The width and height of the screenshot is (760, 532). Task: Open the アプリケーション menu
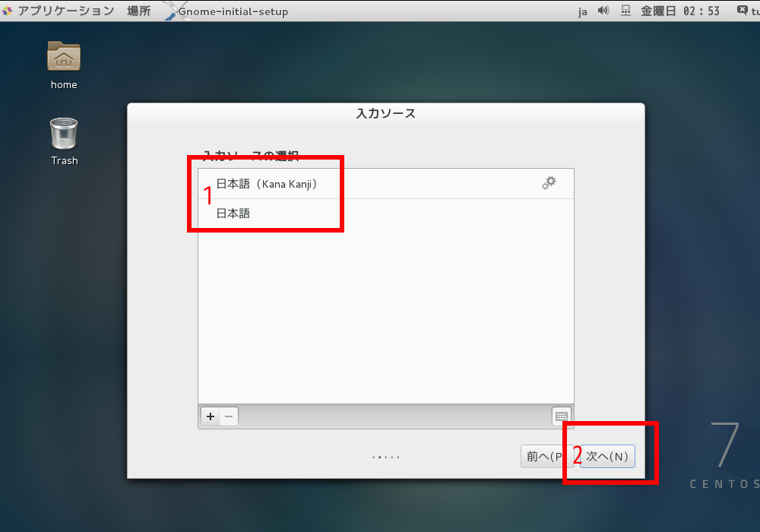coord(65,11)
